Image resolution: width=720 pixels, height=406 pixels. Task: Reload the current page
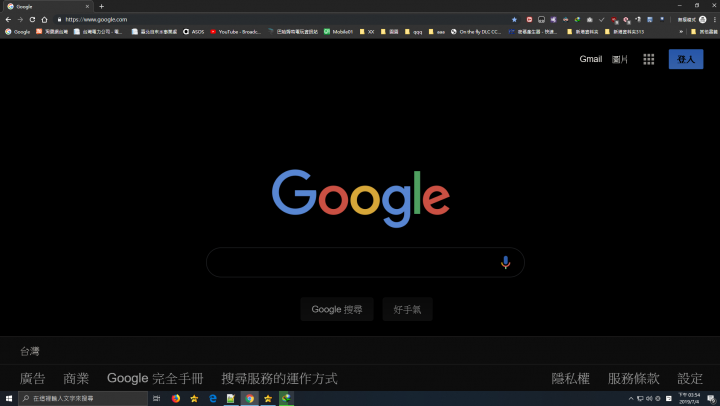pyautogui.click(x=32, y=19)
